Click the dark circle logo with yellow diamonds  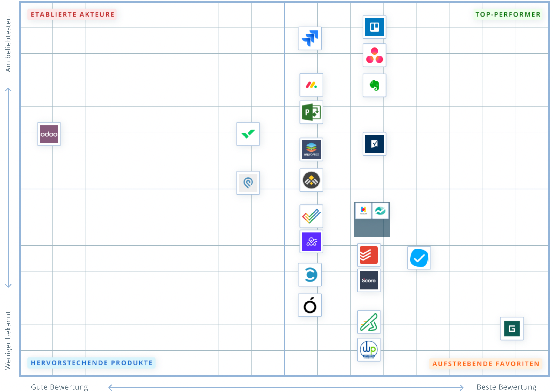(x=311, y=180)
